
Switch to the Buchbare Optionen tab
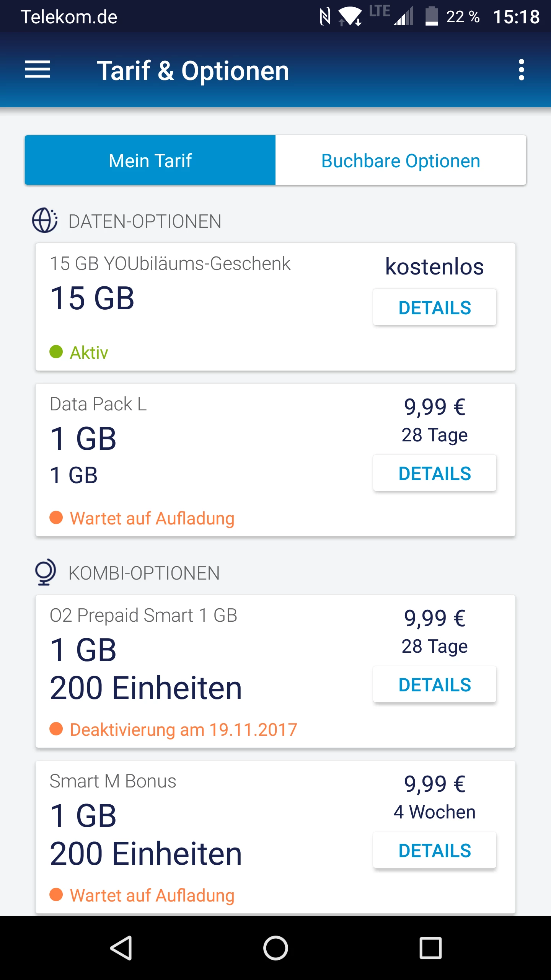pyautogui.click(x=401, y=160)
